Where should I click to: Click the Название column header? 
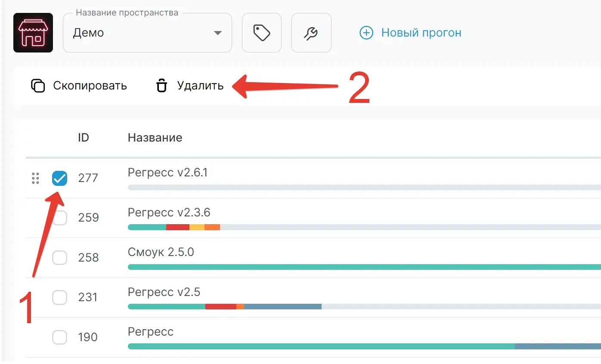(155, 138)
